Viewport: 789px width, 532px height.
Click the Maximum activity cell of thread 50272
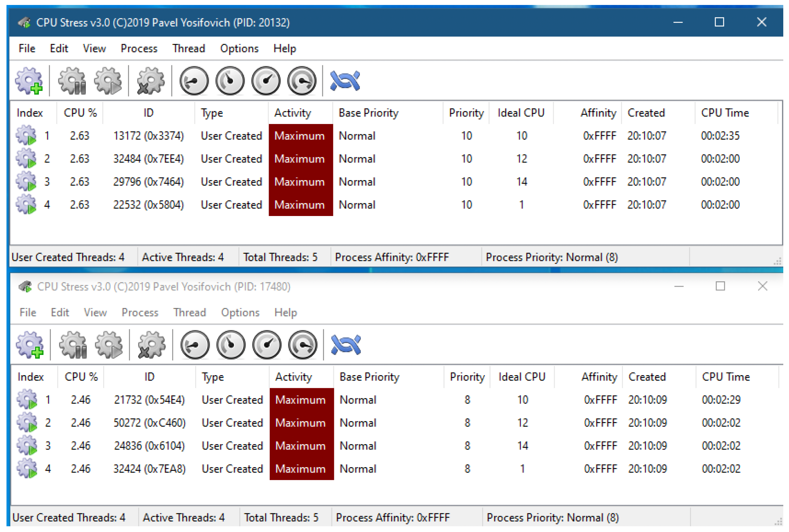click(301, 423)
